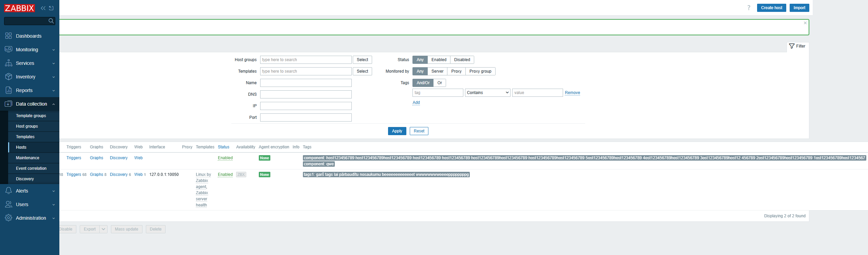The width and height of the screenshot is (868, 255).
Task: Open the Contains tag operator dropdown
Action: [487, 93]
